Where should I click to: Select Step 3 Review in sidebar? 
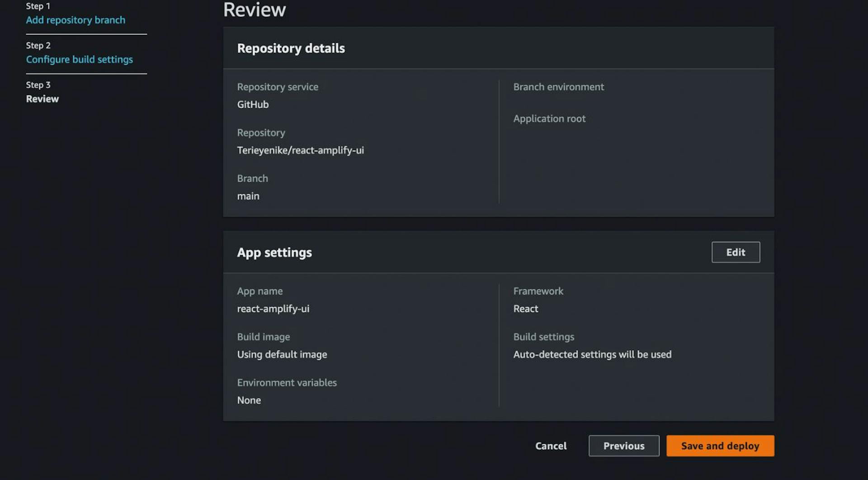pyautogui.click(x=42, y=99)
